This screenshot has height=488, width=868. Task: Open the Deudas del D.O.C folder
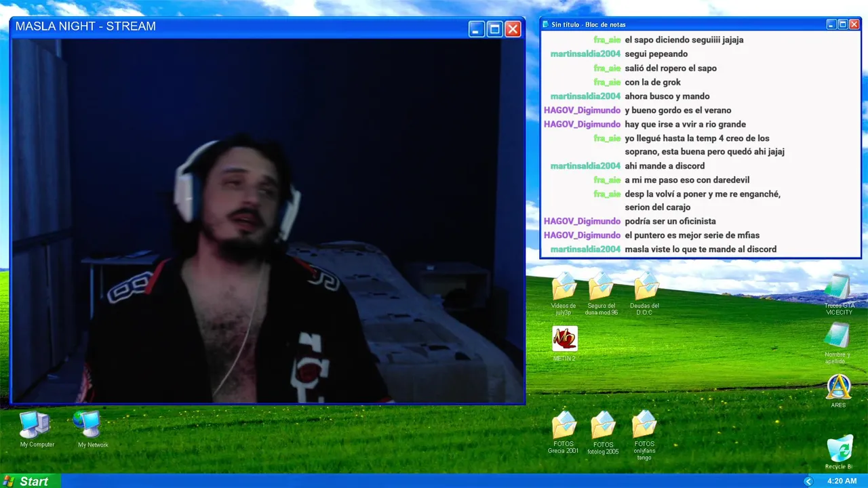[645, 294]
